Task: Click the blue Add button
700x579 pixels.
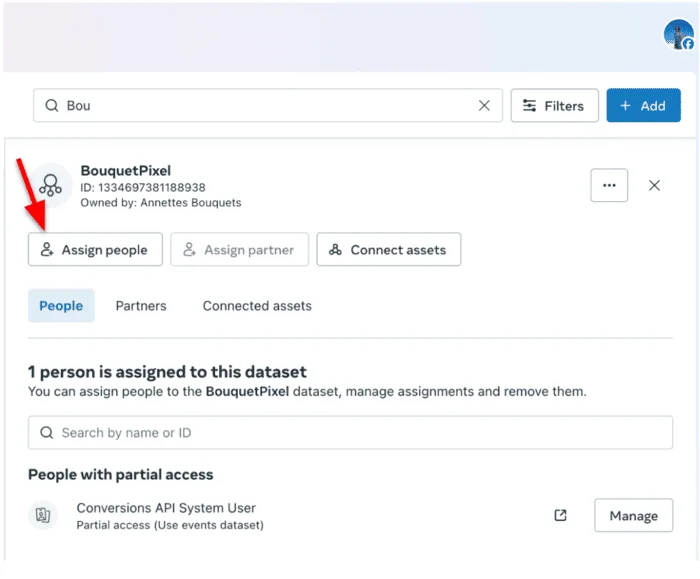Action: pos(643,105)
